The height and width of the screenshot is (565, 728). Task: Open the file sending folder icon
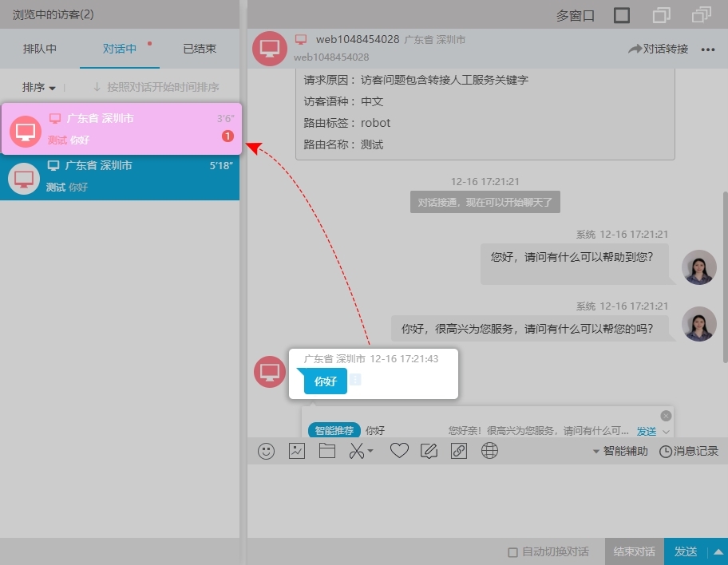point(326,451)
